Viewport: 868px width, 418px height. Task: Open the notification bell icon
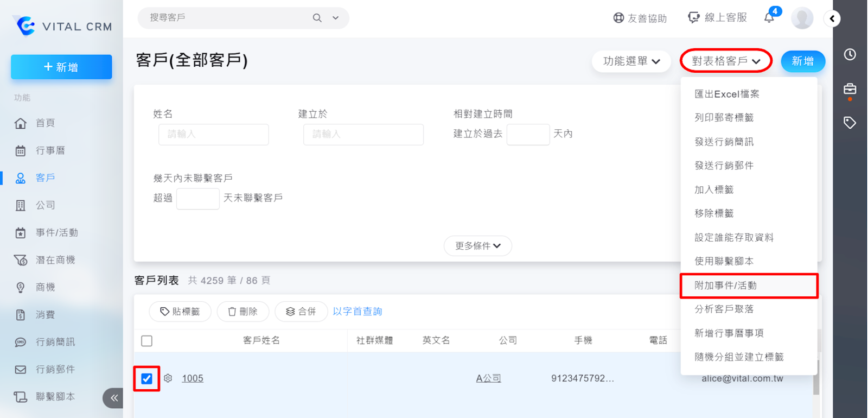coord(769,17)
